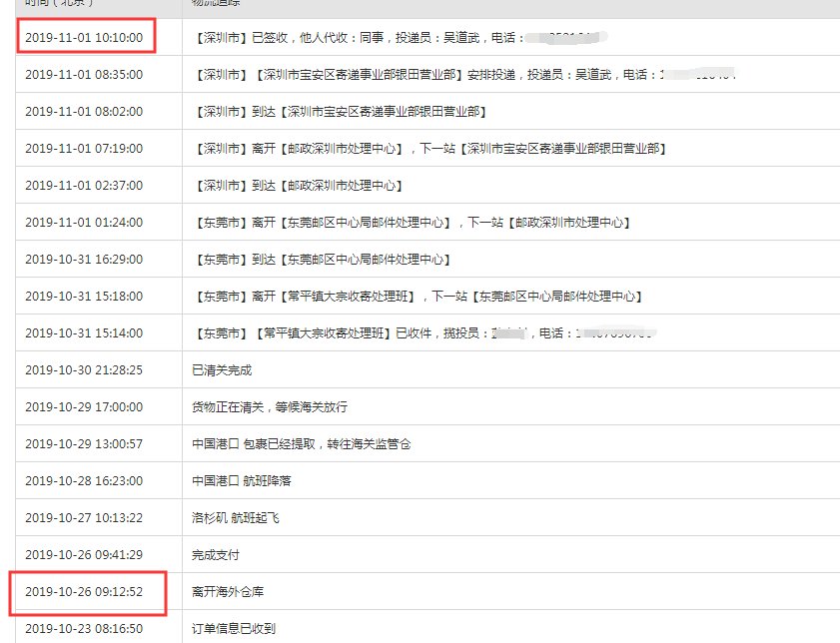
Task: Select the timestamp 2019-10-31 16:29:00
Action: (x=84, y=260)
